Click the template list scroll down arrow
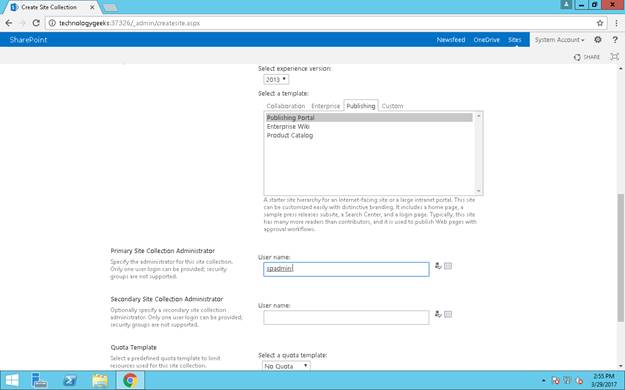The image size is (625, 390). [478, 191]
